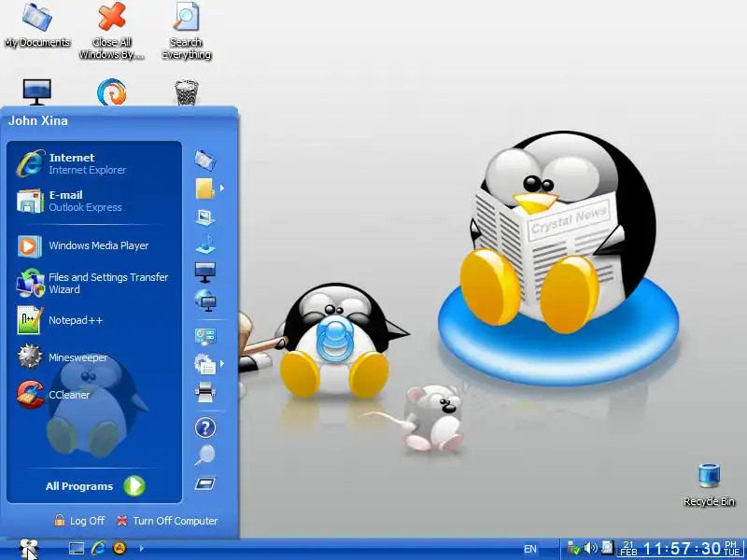Launch Internet Explorer from quick launch
Screen dimensions: 747x560
point(98,548)
